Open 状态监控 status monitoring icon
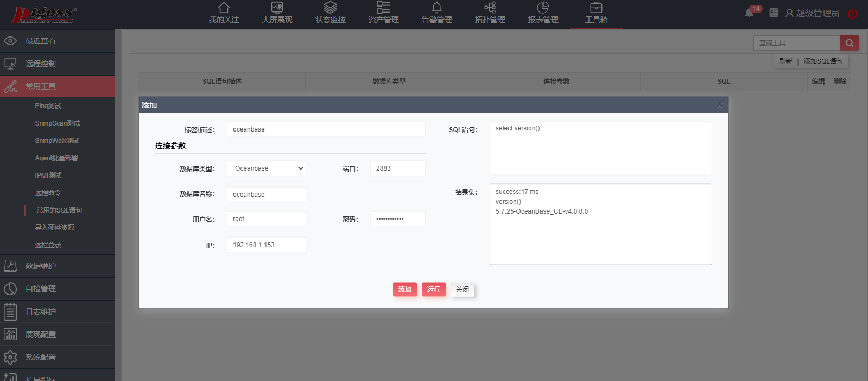 coord(330,8)
